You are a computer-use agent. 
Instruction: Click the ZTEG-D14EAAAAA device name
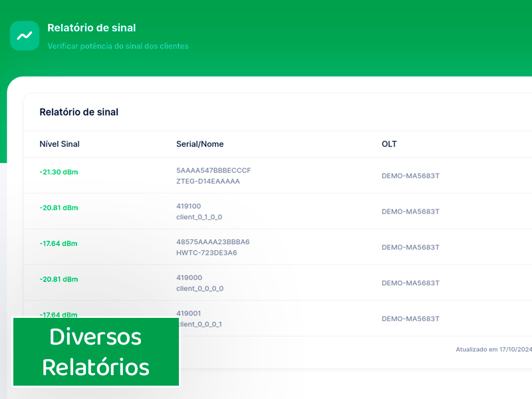207,181
